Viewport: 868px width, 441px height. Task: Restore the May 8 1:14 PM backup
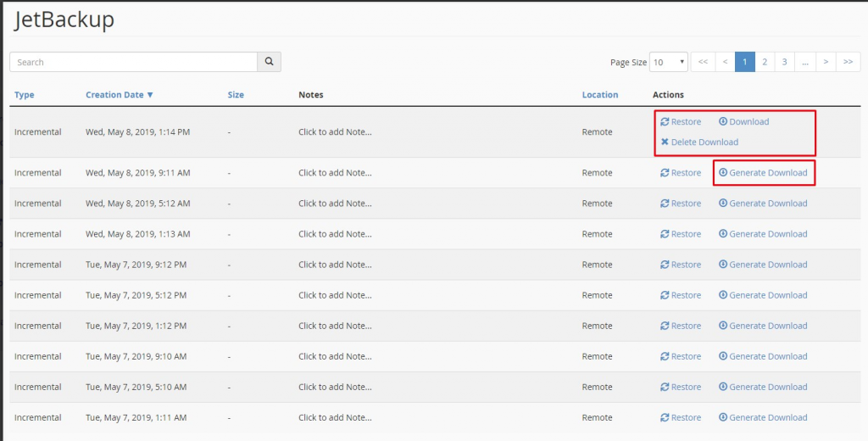tap(681, 122)
